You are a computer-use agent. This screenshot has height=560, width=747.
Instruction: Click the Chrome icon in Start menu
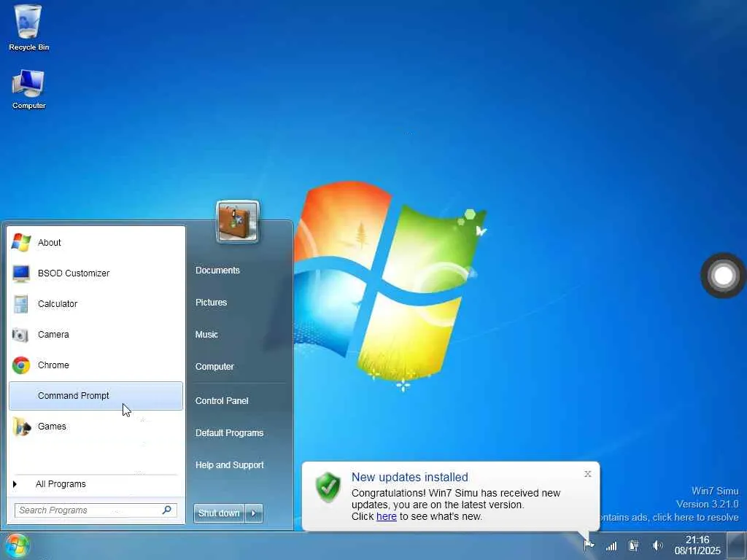[x=21, y=365]
